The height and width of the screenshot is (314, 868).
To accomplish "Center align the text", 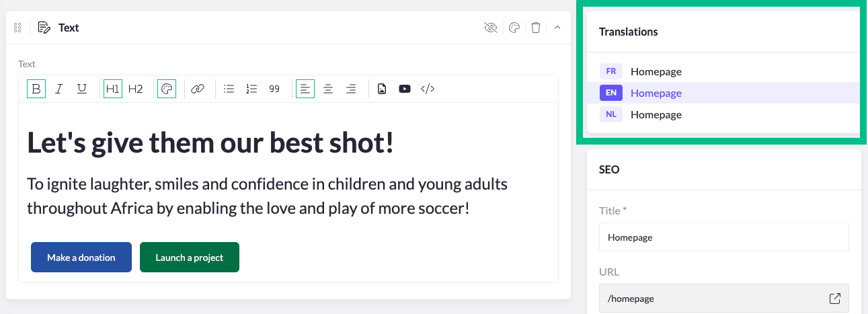I will [x=328, y=89].
